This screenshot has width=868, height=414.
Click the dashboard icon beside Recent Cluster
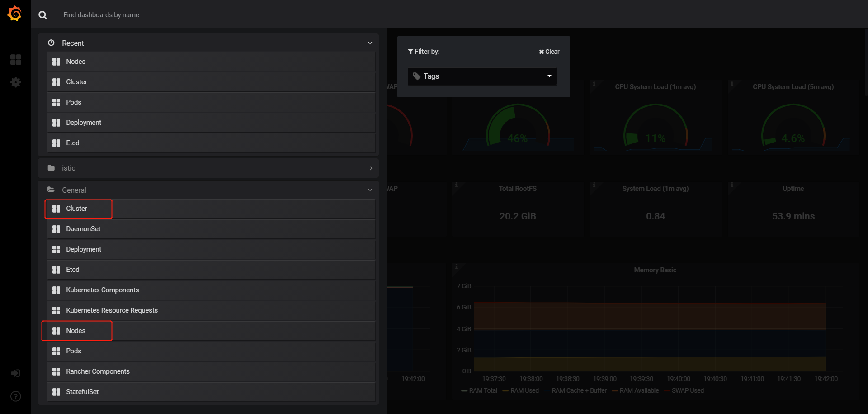click(56, 82)
